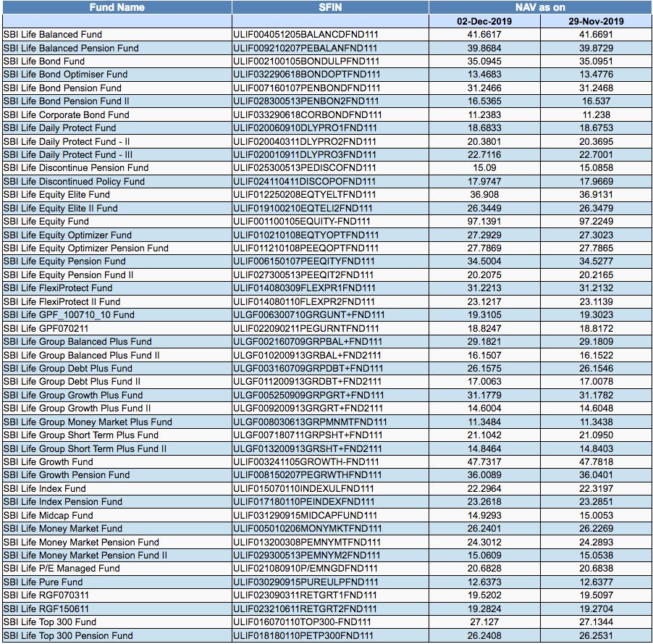Image resolution: width=653 pixels, height=644 pixels.
Task: Select SBI Life Top 300 Pension Fund
Action: pyautogui.click(x=68, y=635)
